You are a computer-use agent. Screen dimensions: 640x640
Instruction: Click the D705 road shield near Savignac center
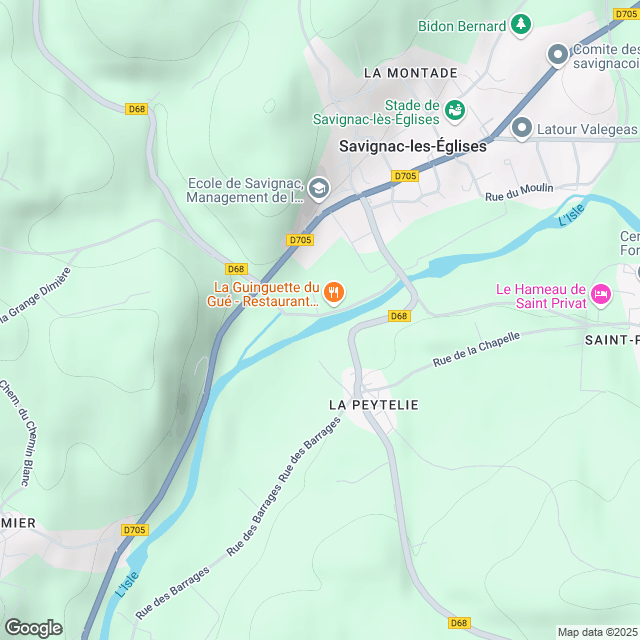tap(405, 176)
